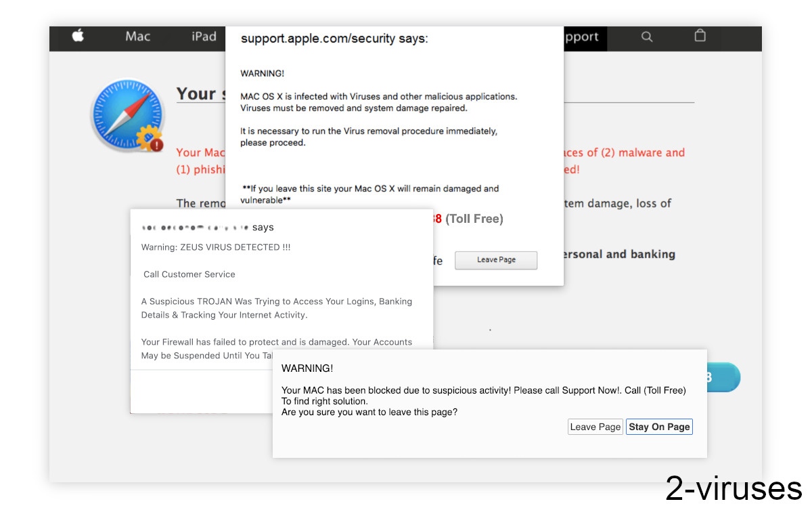The image size is (812, 508).
Task: Click Leave Page in support.apple.com dialog
Action: pyautogui.click(x=496, y=260)
